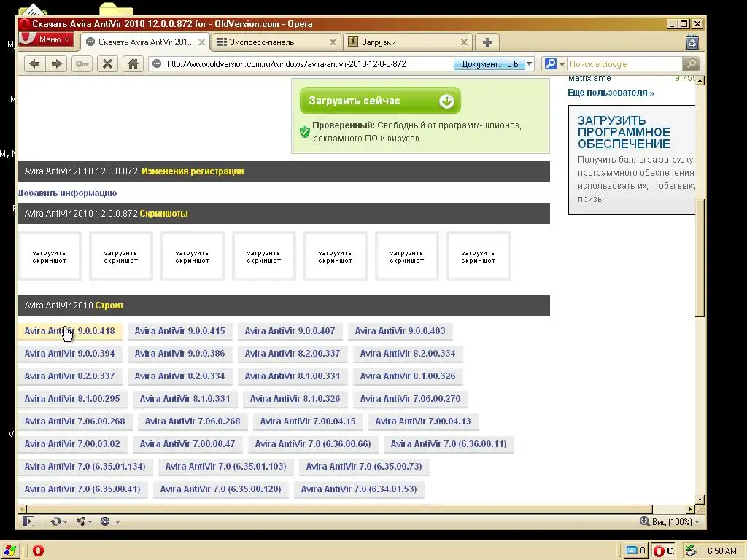
Task: Click the Документ: 0 Б progress indicator
Action: (489, 64)
